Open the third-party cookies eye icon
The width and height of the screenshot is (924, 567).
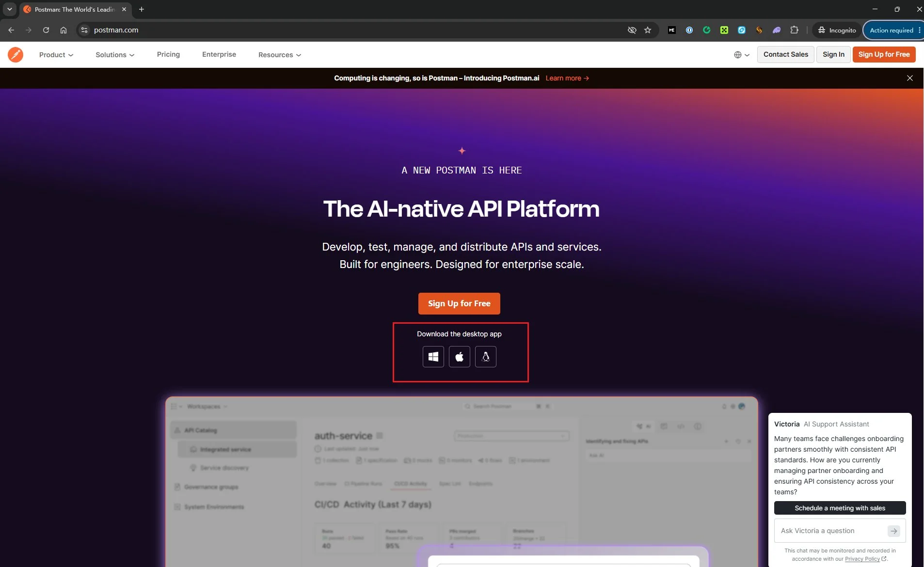632,30
